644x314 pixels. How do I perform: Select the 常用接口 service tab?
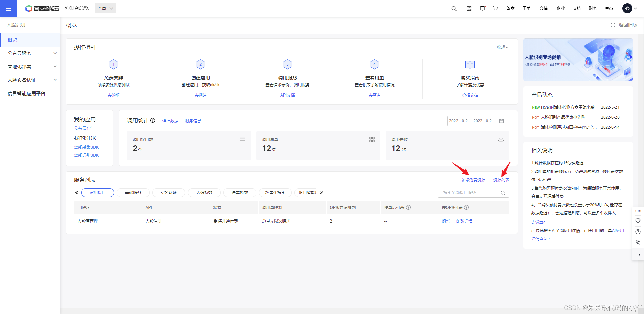98,193
